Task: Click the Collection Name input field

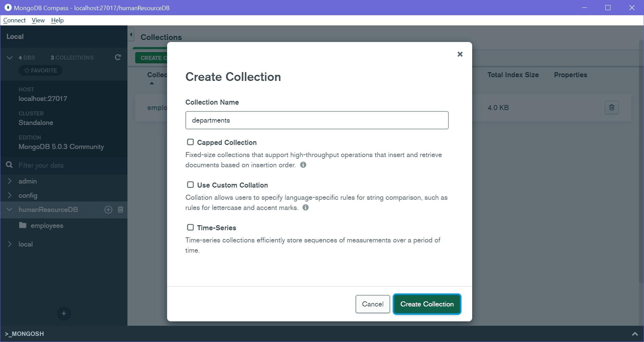Action: click(x=317, y=120)
